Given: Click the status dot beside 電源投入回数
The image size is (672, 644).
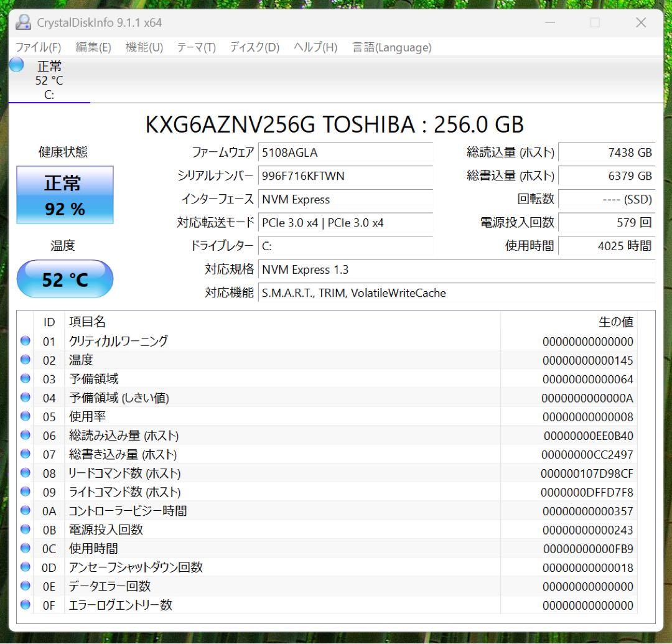Looking at the screenshot, I should click(25, 530).
